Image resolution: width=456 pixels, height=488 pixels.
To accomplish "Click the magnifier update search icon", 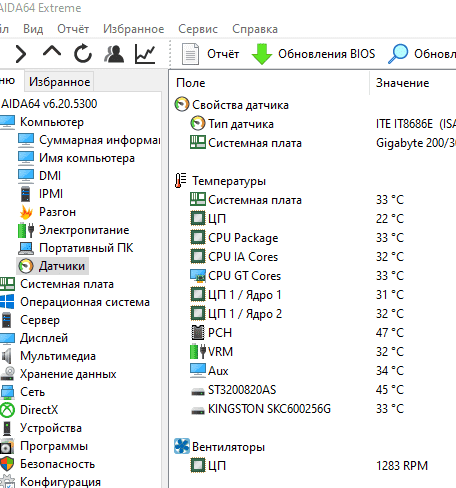I will tap(398, 53).
